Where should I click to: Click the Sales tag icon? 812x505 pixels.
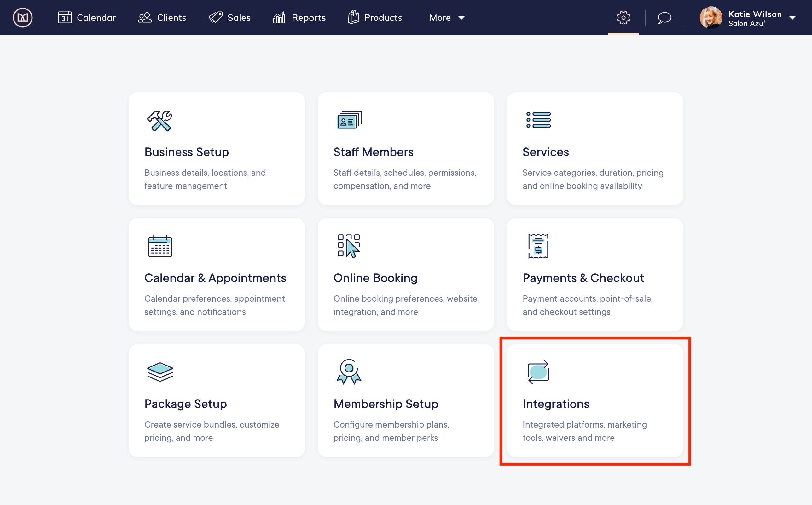coord(215,17)
